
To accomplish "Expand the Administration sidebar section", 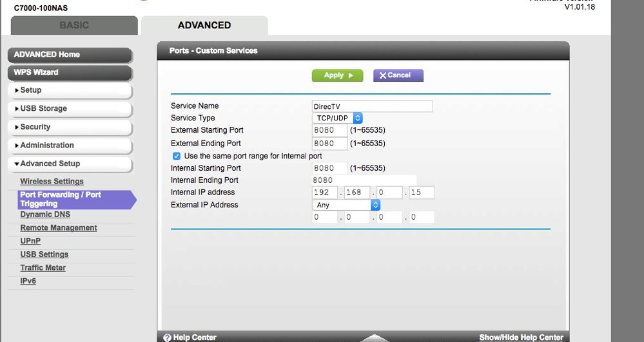I will tap(70, 146).
